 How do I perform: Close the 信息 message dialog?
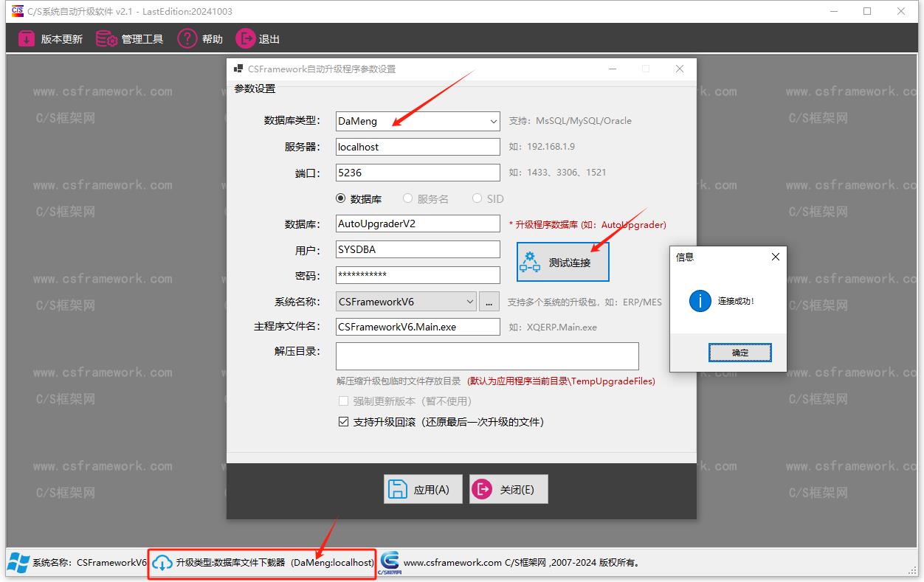pos(775,257)
